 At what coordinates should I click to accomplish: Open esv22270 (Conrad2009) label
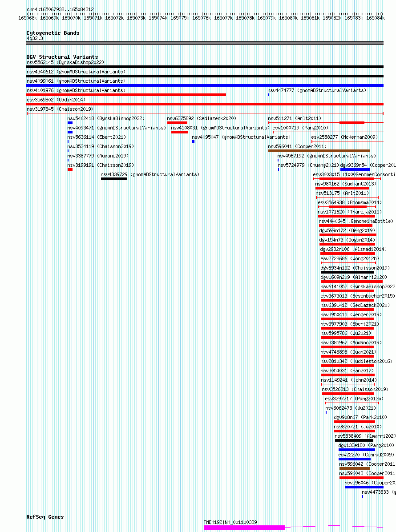click(366, 455)
